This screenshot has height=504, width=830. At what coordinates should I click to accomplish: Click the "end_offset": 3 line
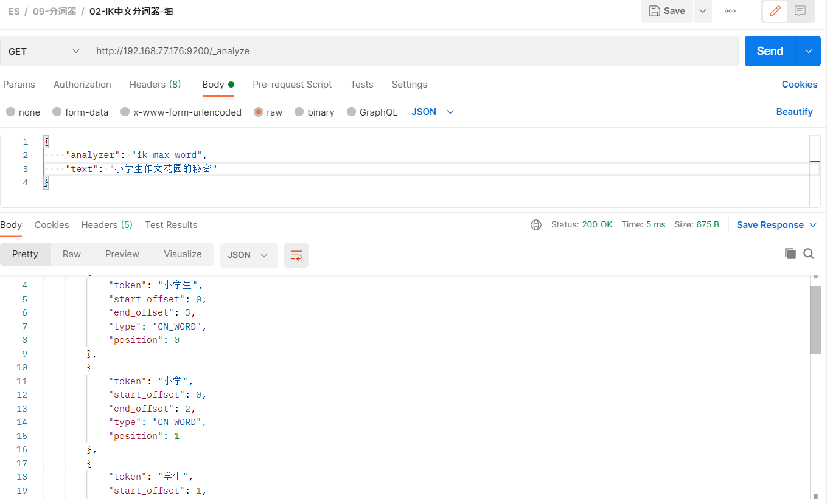pyautogui.click(x=152, y=312)
